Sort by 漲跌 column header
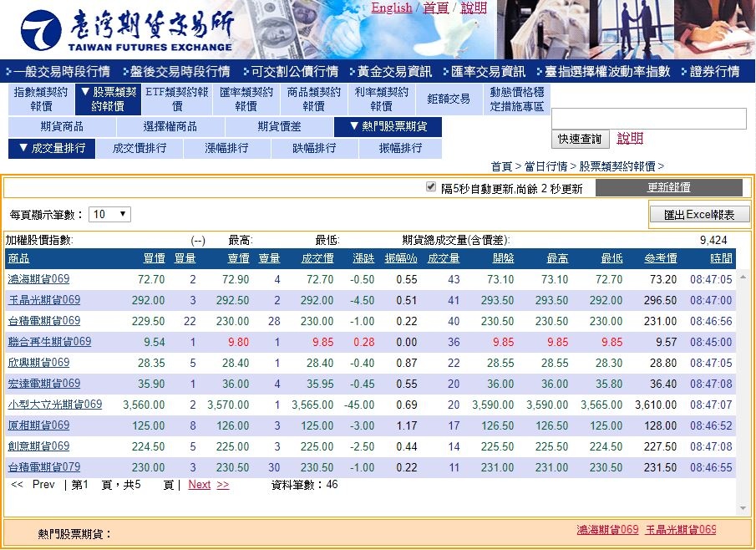The height and width of the screenshot is (550, 756). coord(363,258)
